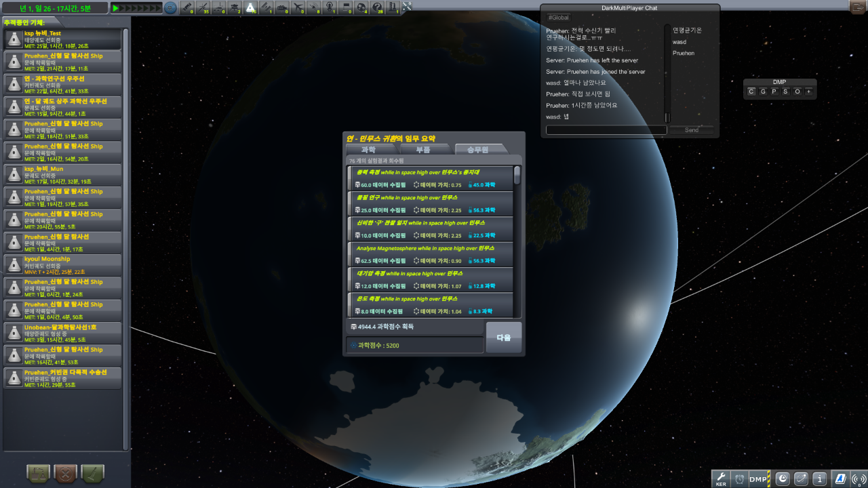The width and height of the screenshot is (868, 488).
Task: Open the signal antenna network icon
Action: [x=859, y=479]
